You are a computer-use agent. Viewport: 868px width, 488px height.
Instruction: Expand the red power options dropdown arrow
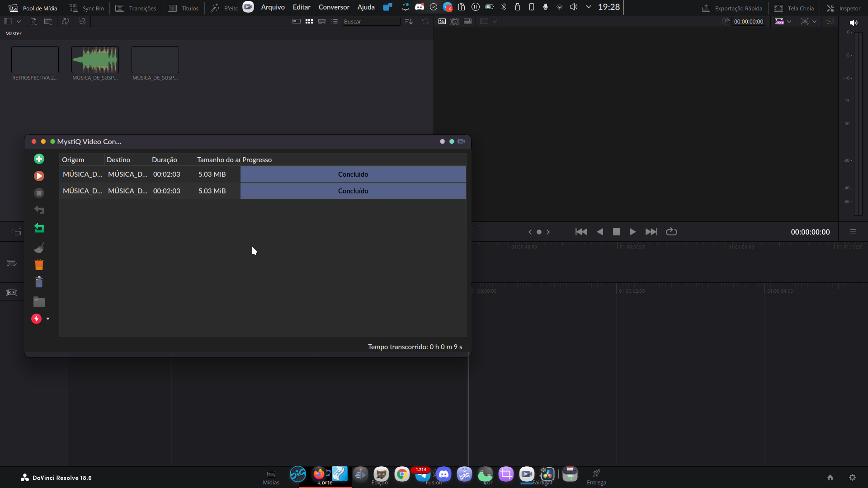48,319
